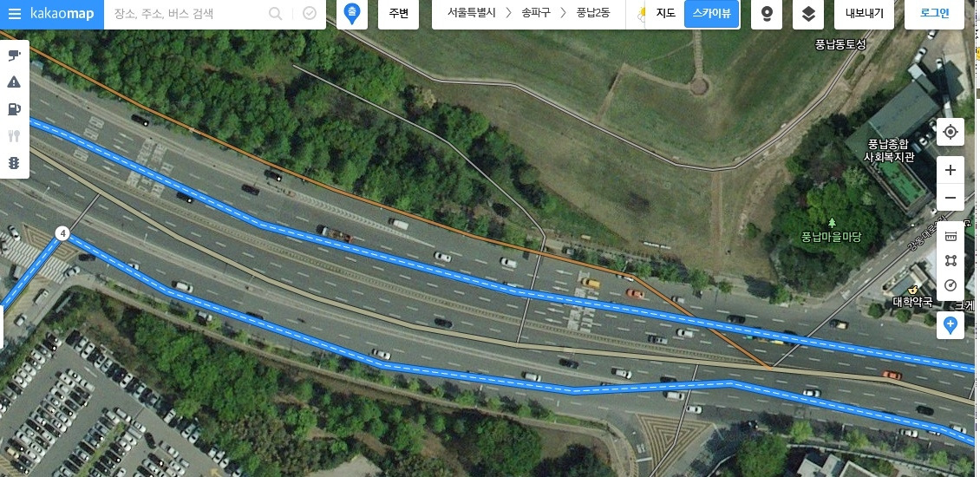Image resolution: width=980 pixels, height=477 pixels.
Task: Open the map layers panel
Action: (x=808, y=14)
